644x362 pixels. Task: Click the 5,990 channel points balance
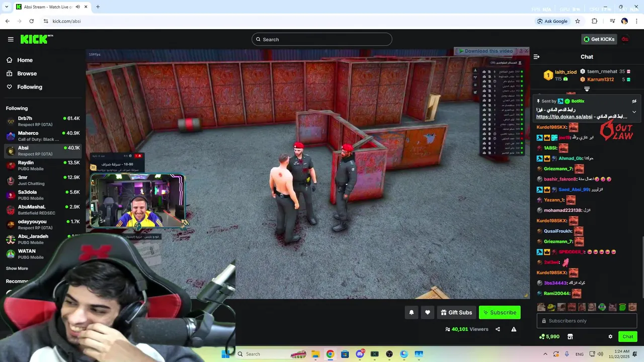pos(549,336)
